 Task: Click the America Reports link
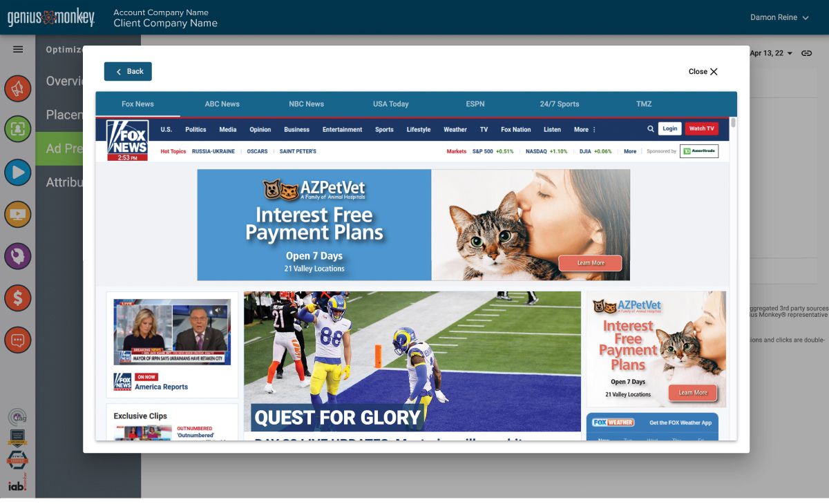coord(161,387)
